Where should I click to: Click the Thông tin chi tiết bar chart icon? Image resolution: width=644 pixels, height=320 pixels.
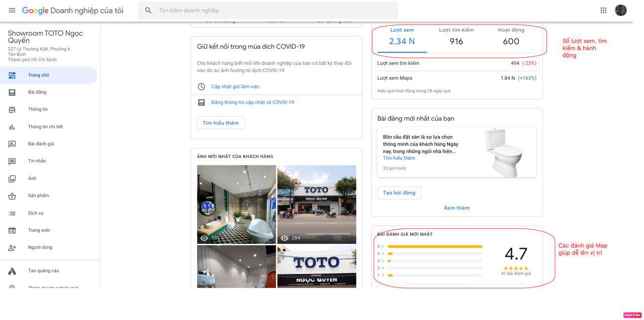pyautogui.click(x=12, y=127)
